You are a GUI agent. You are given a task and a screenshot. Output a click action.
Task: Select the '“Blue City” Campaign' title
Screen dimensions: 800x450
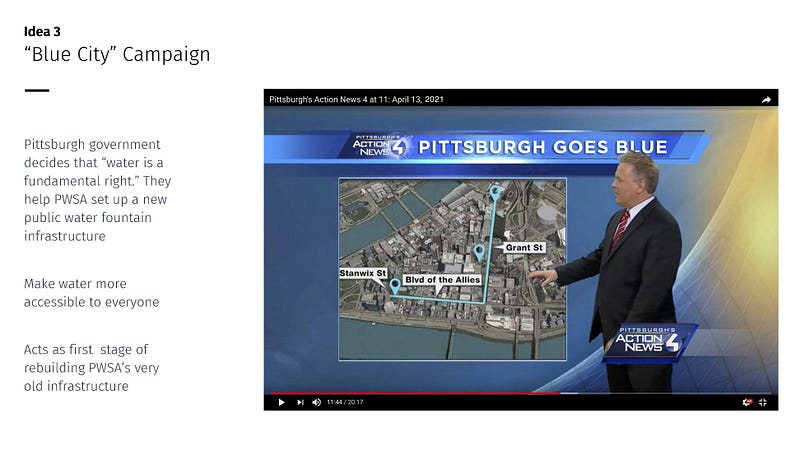(117, 54)
